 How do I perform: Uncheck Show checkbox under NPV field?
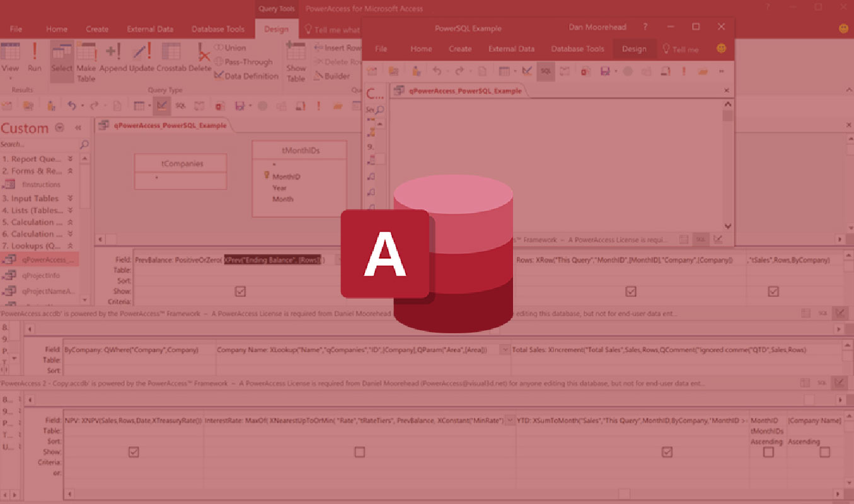(x=134, y=452)
